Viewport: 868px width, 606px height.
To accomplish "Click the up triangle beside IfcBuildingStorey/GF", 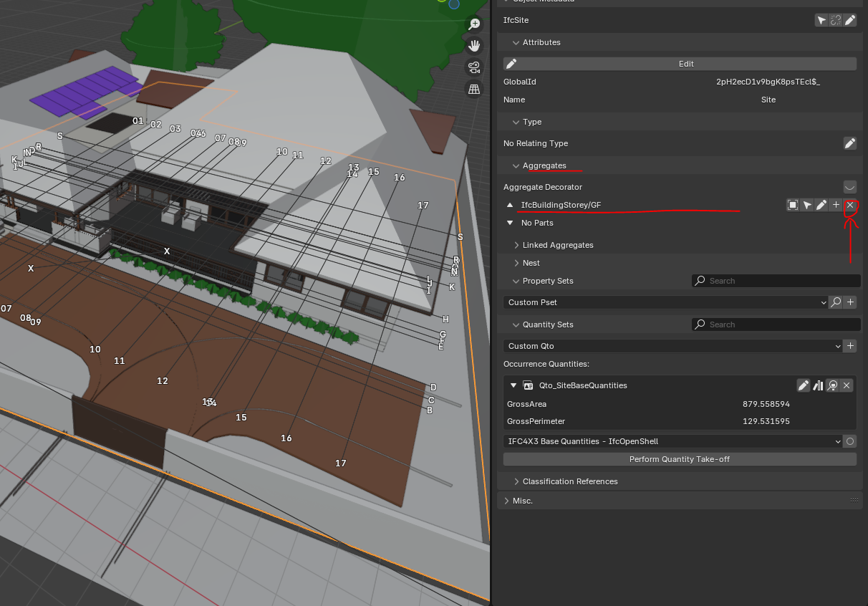I will tap(510, 205).
